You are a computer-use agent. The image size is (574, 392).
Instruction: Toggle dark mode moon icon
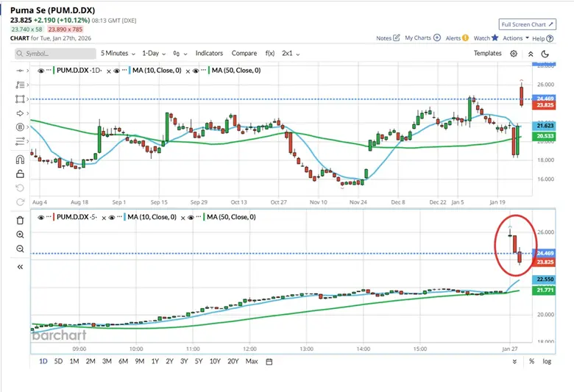pos(545,54)
